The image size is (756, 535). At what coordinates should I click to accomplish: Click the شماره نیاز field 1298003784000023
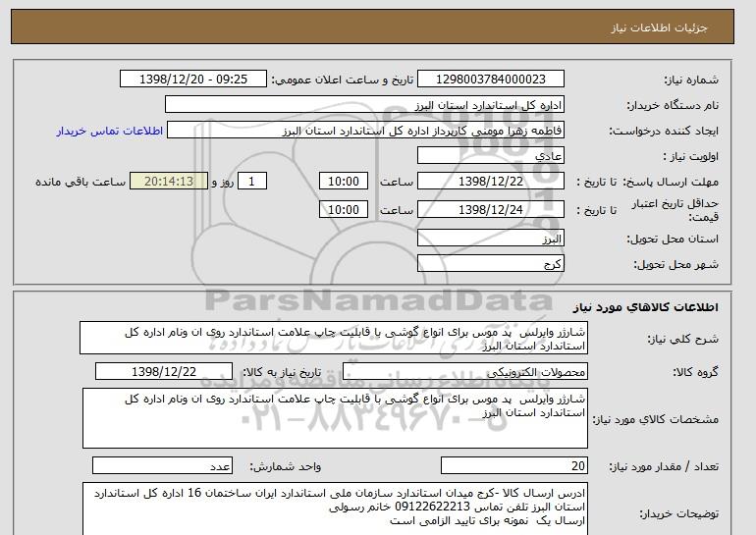tap(490, 80)
